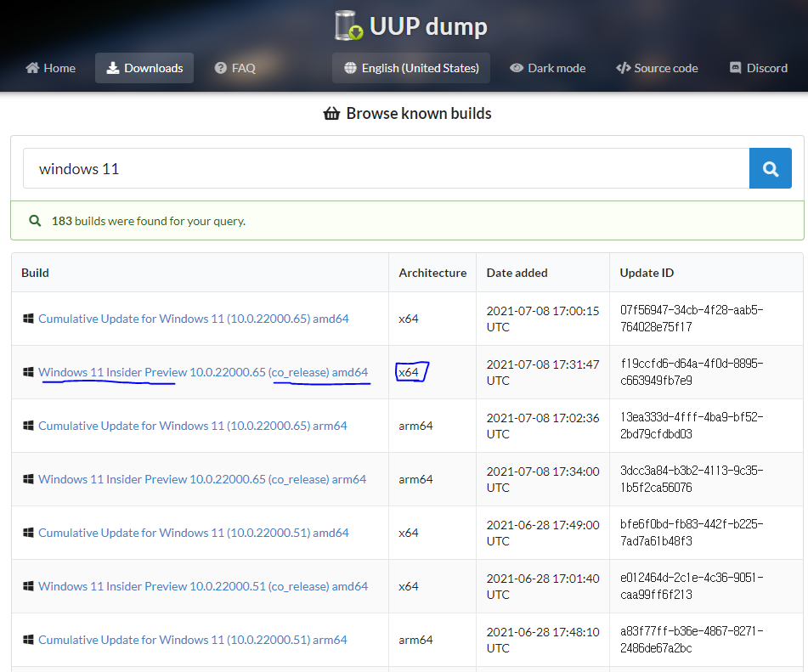The image size is (808, 672).
Task: Click the UUP dump logo icon
Action: (x=349, y=25)
